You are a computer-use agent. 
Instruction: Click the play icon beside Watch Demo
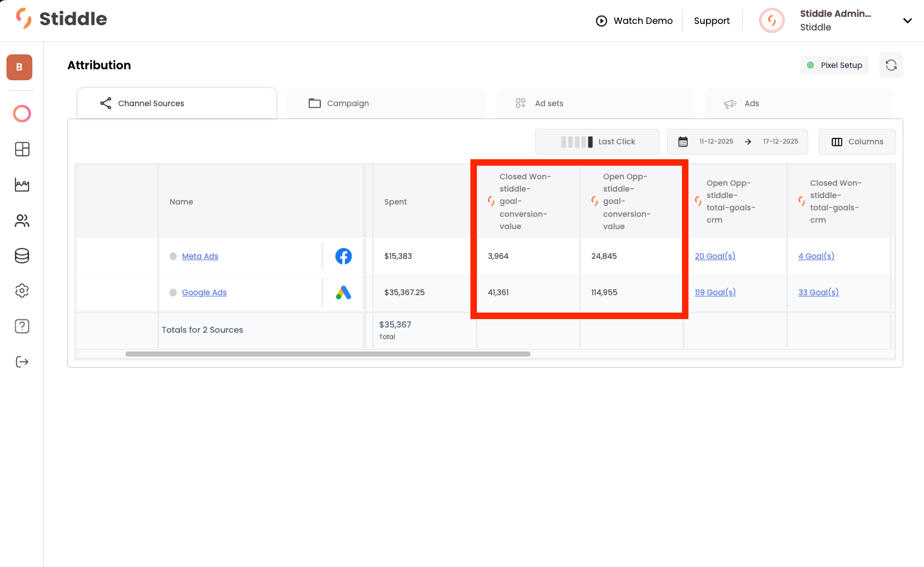pos(601,21)
